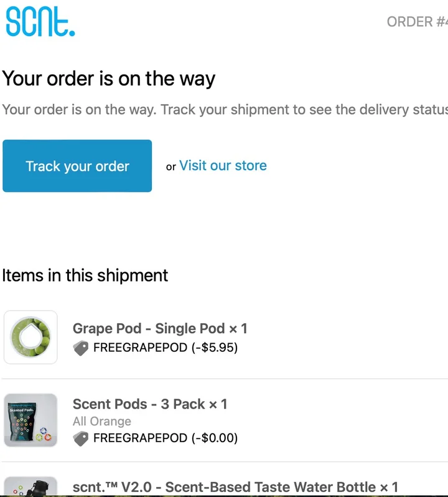Click the water bottle quantity × 1
Viewport: 448px width, 497px height.
(x=388, y=487)
